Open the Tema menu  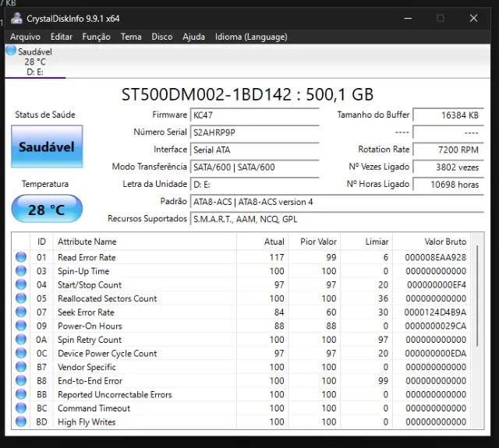click(x=131, y=37)
